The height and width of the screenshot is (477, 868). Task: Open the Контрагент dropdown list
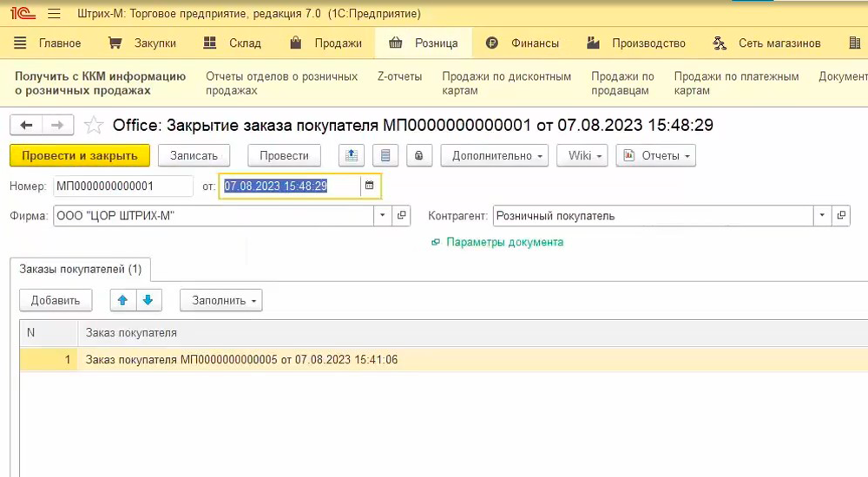(x=821, y=216)
